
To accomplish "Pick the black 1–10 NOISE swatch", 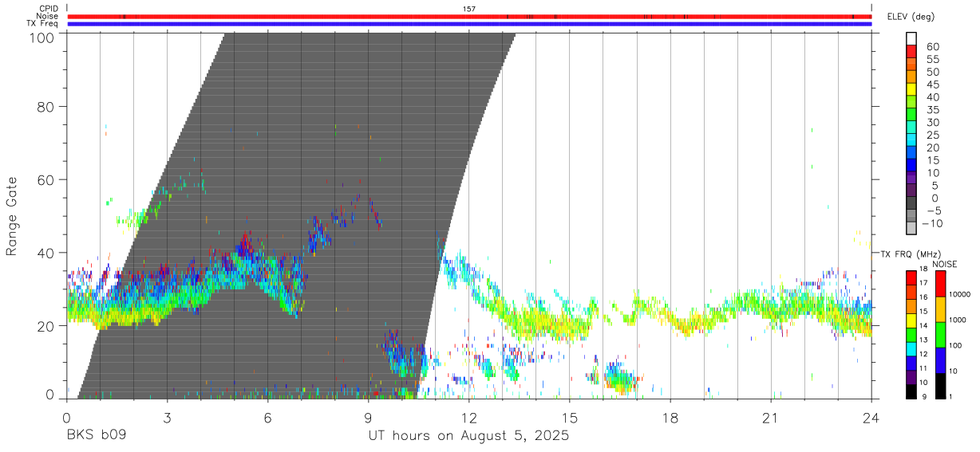I will tap(939, 386).
